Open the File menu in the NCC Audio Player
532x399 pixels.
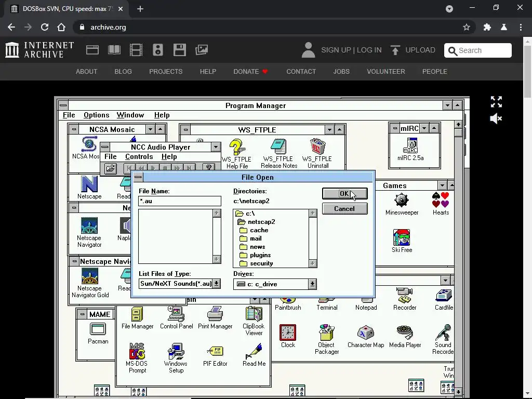point(111,156)
